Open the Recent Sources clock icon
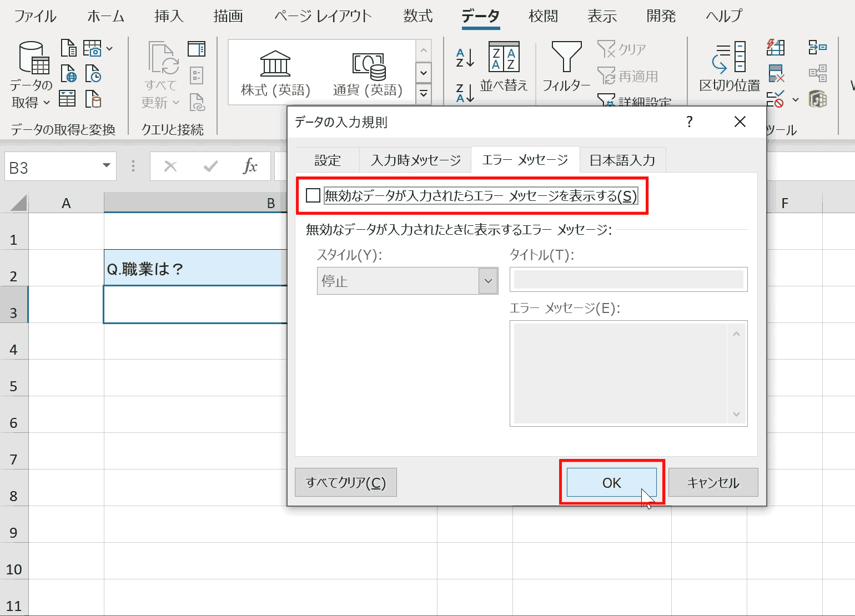Screen dimensions: 855x616 (93, 74)
